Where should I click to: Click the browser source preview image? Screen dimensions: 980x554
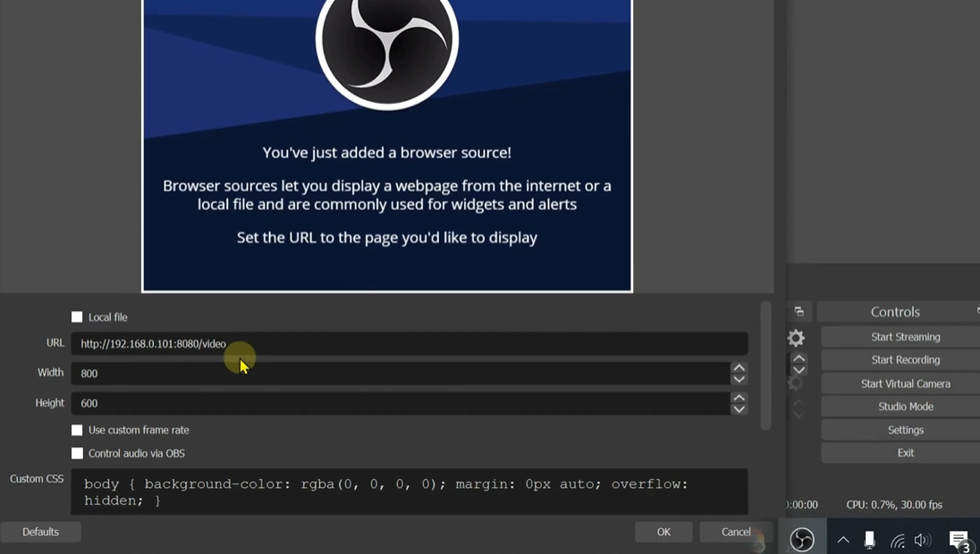pos(387,146)
